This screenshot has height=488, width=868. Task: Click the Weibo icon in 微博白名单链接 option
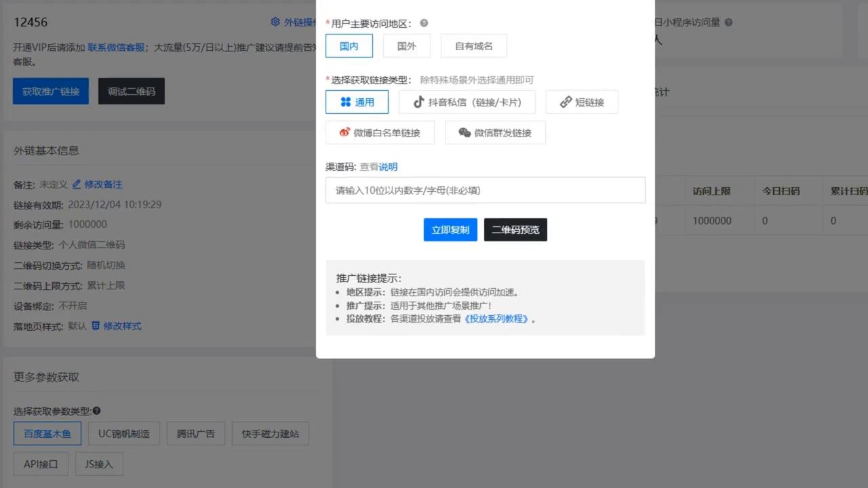coord(344,133)
